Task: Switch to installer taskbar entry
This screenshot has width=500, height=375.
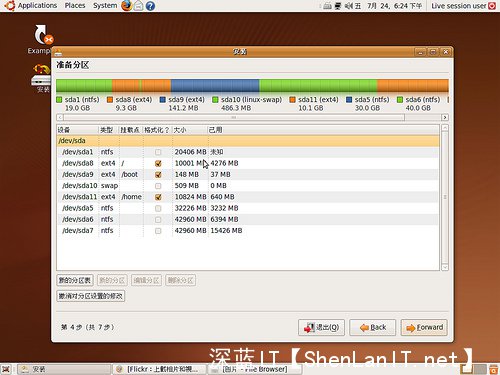Action: tap(64, 369)
